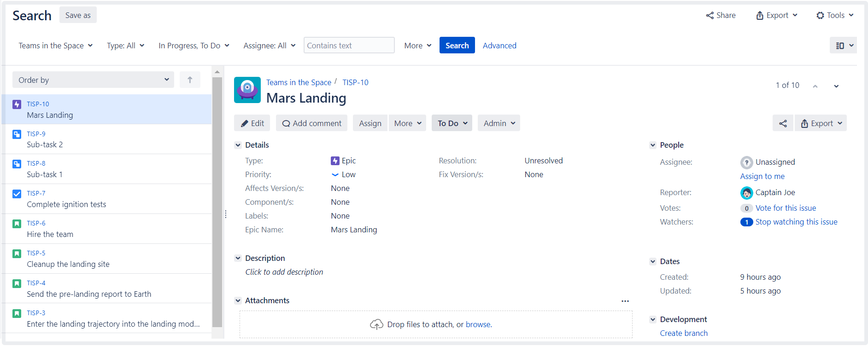Image resolution: width=868 pixels, height=346 pixels.
Task: Vote for this issue
Action: point(786,208)
